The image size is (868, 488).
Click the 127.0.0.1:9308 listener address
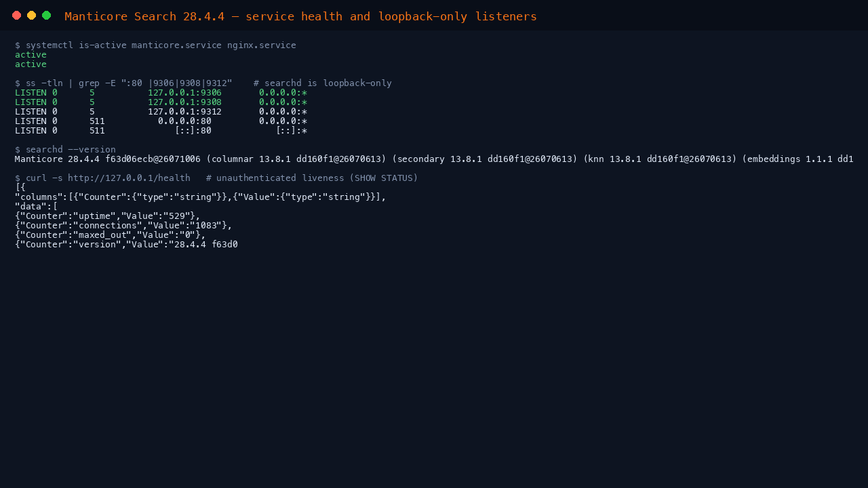[184, 102]
